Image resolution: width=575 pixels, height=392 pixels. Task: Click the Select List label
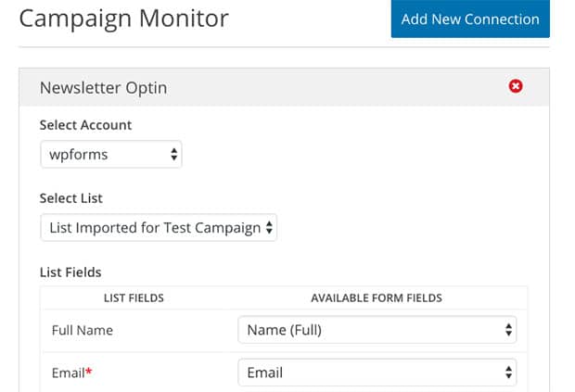(71, 198)
